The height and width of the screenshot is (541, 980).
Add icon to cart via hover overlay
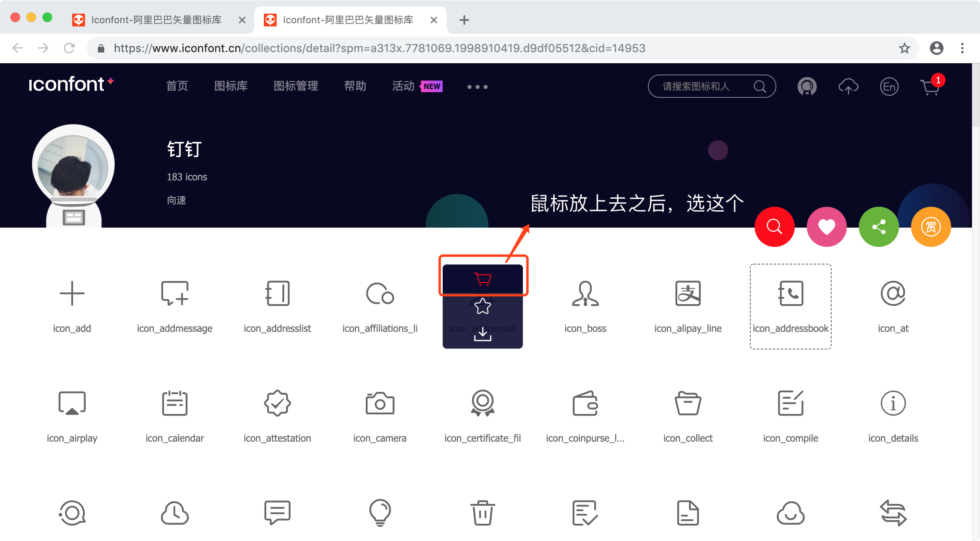(482, 279)
